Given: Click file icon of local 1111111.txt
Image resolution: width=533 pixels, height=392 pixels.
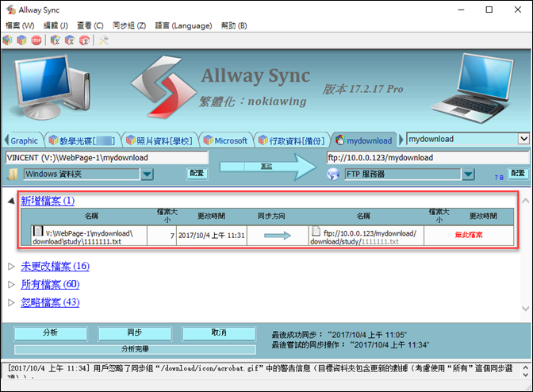Looking at the screenshot, I should click(x=38, y=231).
